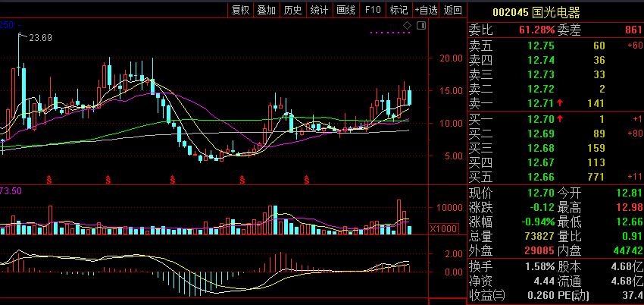Screen dimensions: 644x305
Task: Select the 买一 price 12.70
Action: 541,120
